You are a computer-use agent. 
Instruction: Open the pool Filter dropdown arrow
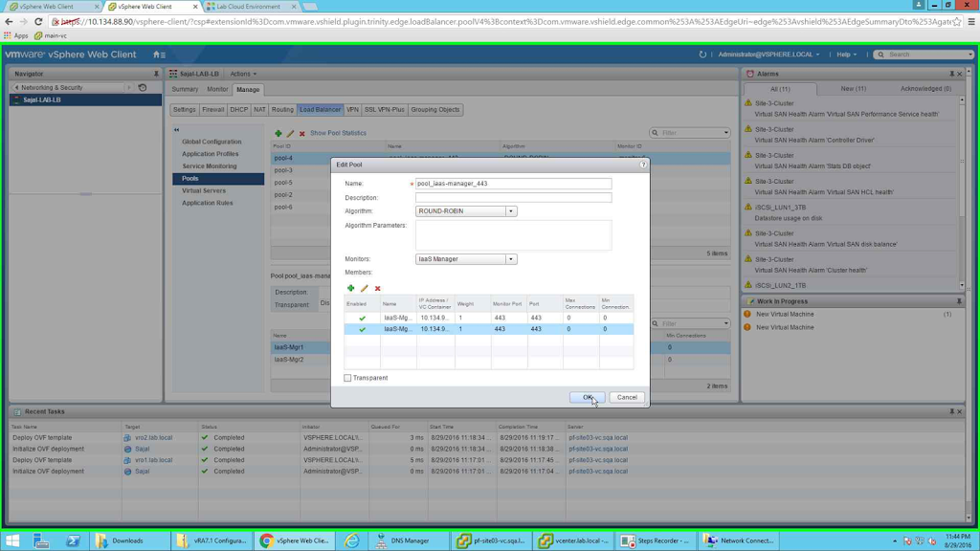tap(725, 133)
